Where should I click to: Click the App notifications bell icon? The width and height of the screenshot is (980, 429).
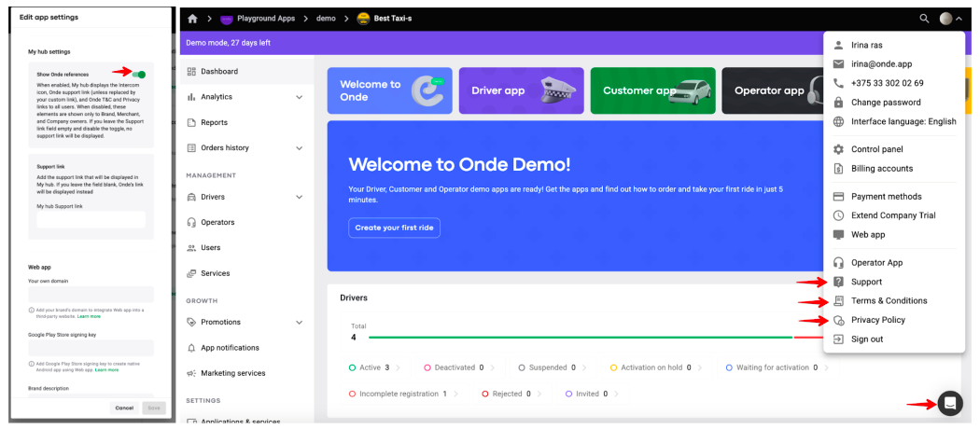pos(192,348)
